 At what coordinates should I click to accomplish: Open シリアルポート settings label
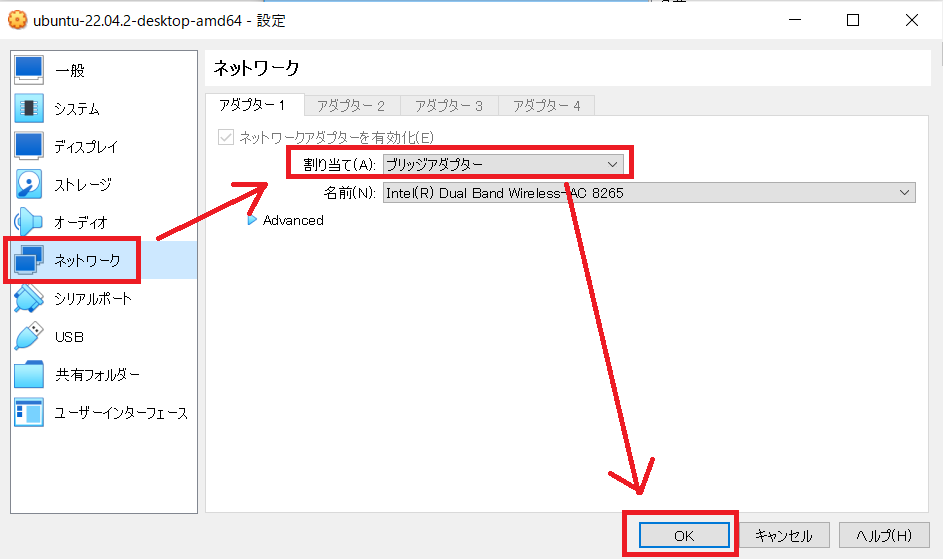pyautogui.click(x=93, y=298)
